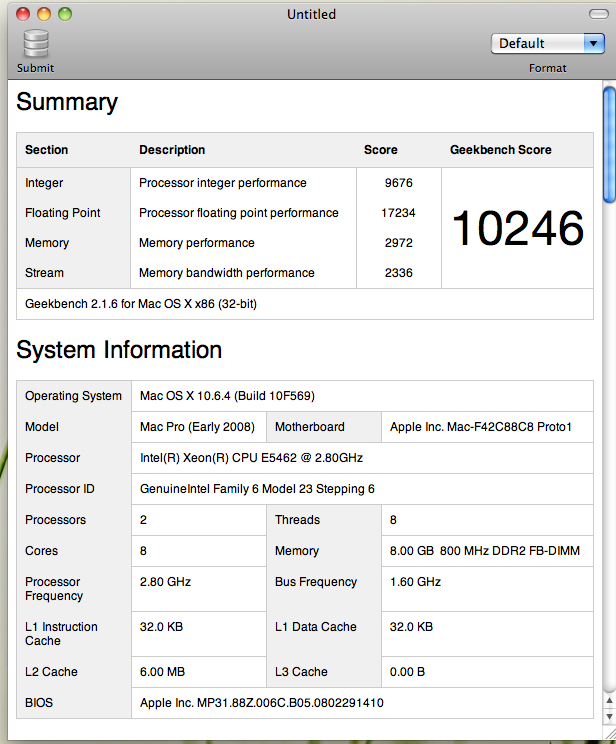Click the 1.60 GHz bus frequency value

click(415, 582)
